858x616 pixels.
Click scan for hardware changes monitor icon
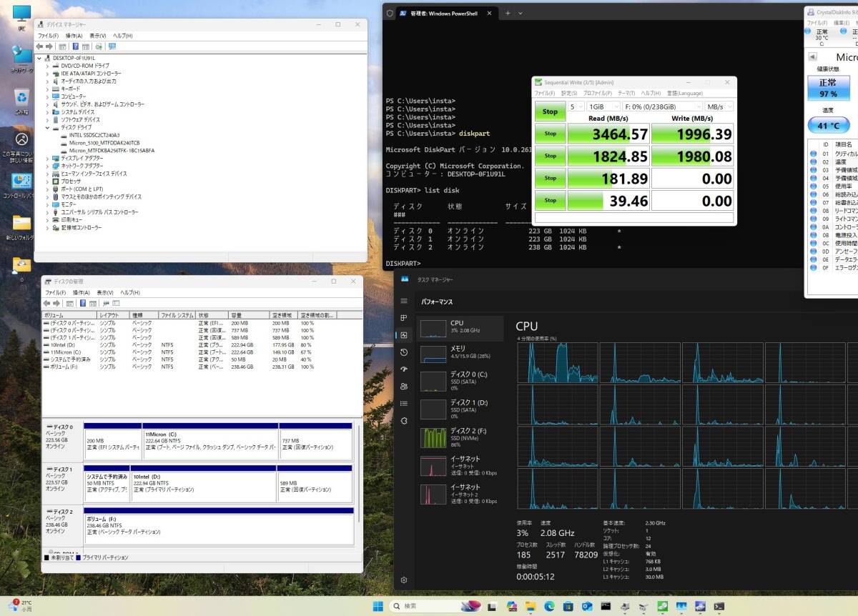(112, 46)
